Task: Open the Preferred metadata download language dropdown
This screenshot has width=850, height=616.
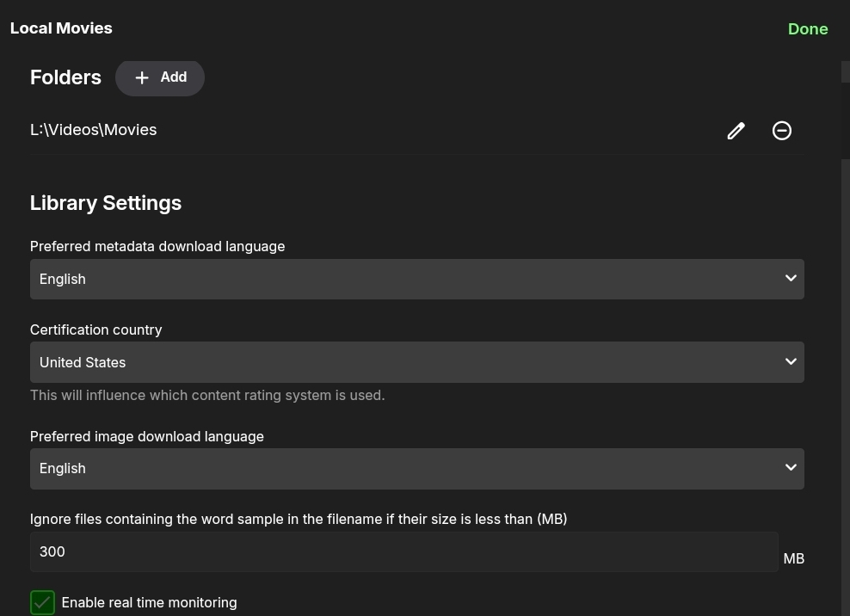Action: (416, 279)
